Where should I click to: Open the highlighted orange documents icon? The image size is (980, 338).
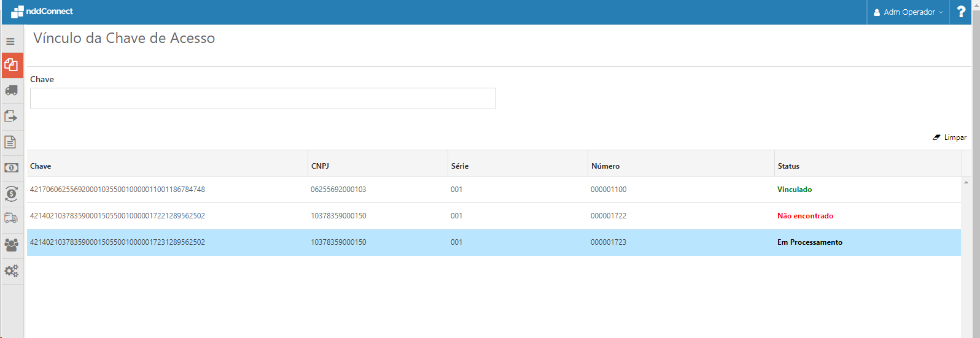(11, 65)
